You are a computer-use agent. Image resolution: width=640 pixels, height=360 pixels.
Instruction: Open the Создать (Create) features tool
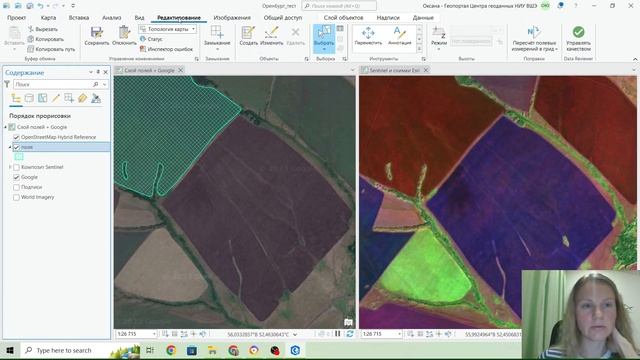coord(248,36)
